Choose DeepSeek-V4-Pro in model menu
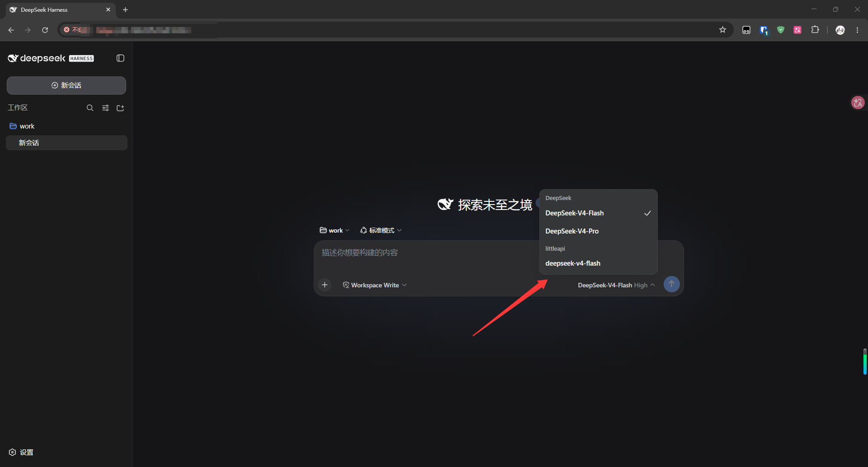This screenshot has height=467, width=868. click(598, 231)
